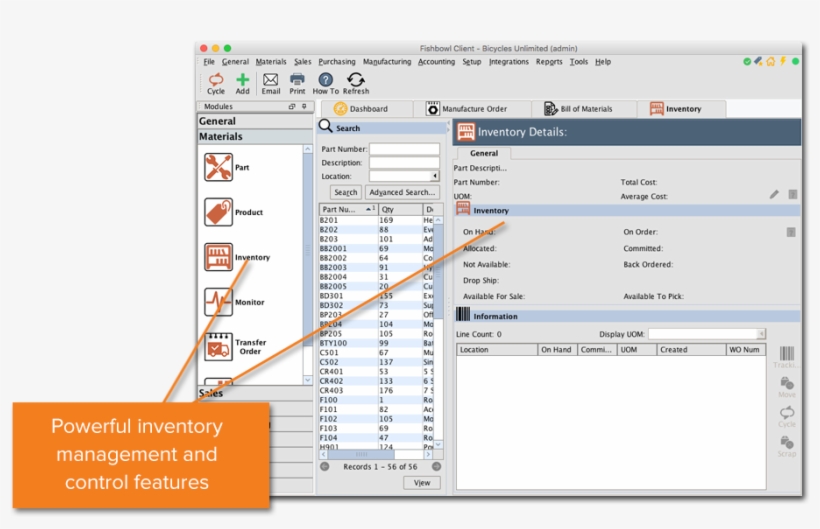Open the Tools menu

579,62
